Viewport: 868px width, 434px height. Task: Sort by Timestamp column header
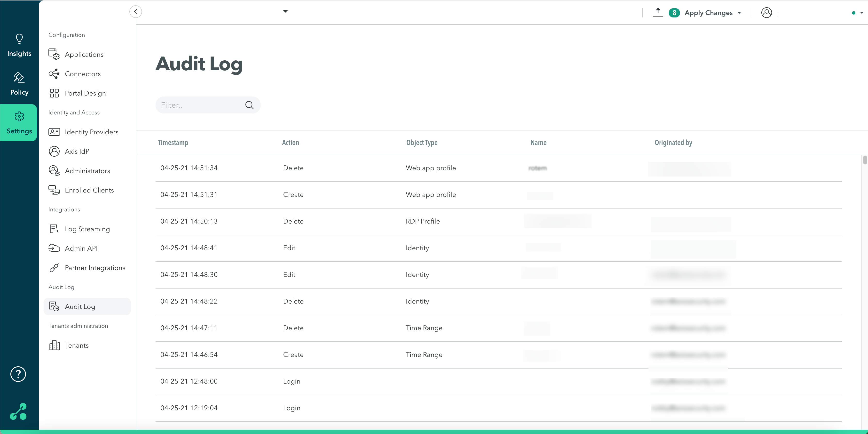coord(173,143)
